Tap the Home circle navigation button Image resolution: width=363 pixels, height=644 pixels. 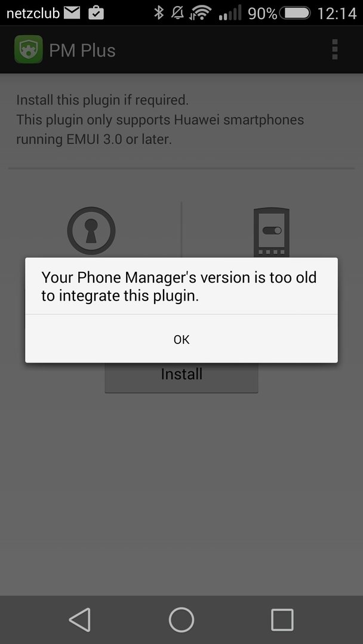(181, 620)
